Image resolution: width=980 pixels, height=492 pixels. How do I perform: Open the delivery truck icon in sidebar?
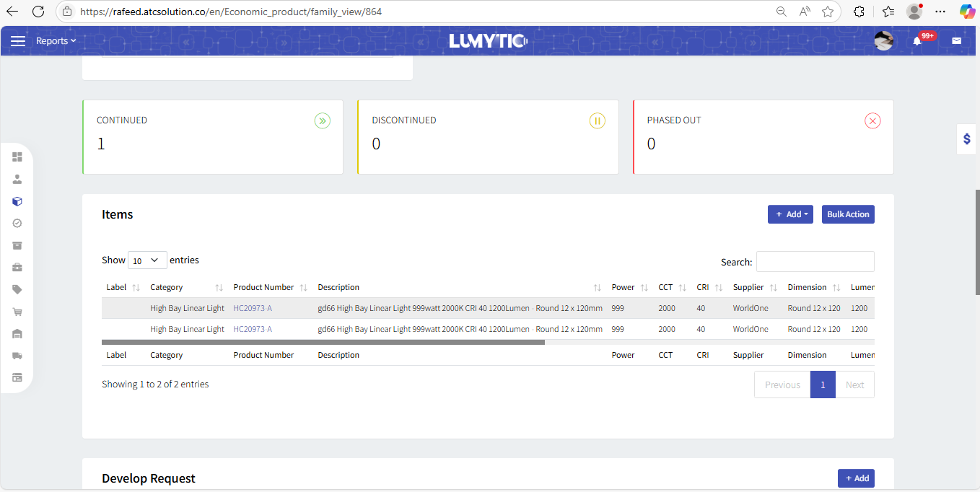pyautogui.click(x=17, y=356)
